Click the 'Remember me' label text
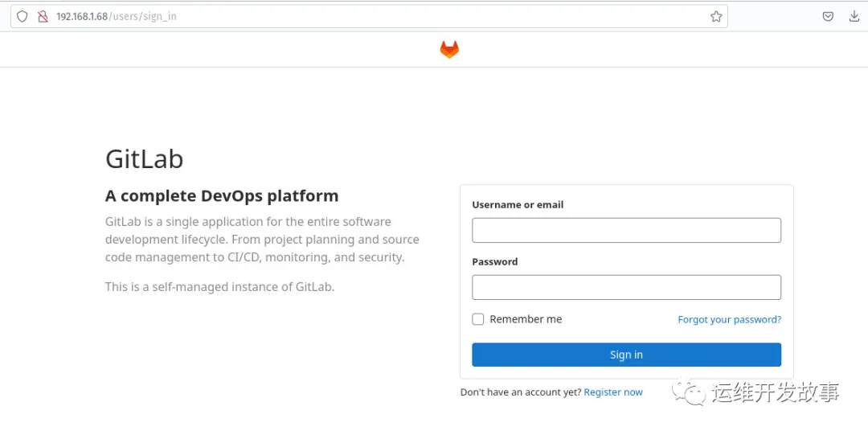This screenshot has height=431, width=868. coord(526,319)
